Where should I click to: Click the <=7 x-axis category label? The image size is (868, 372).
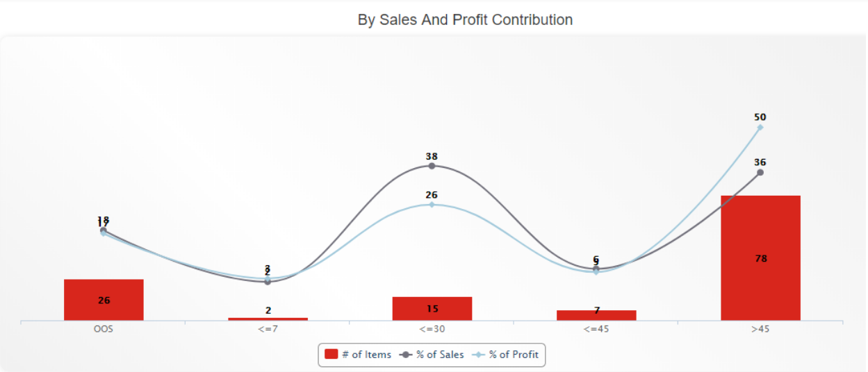268,330
